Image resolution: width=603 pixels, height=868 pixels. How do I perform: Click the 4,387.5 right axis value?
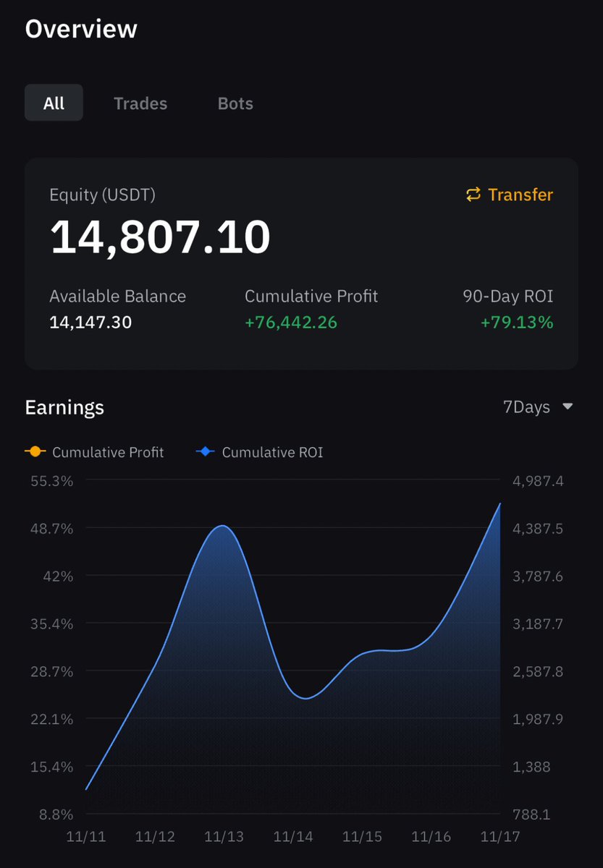pos(538,529)
